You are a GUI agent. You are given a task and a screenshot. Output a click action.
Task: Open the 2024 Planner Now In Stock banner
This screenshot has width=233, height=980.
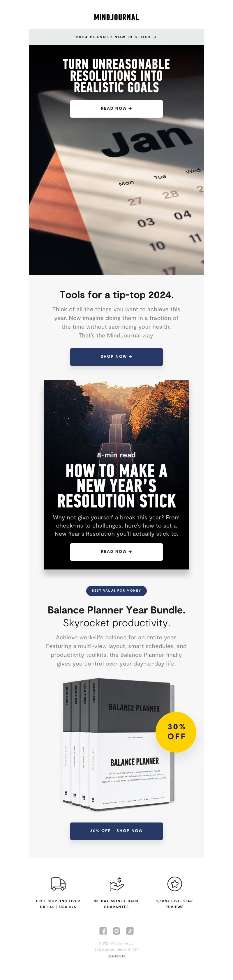pos(116,37)
